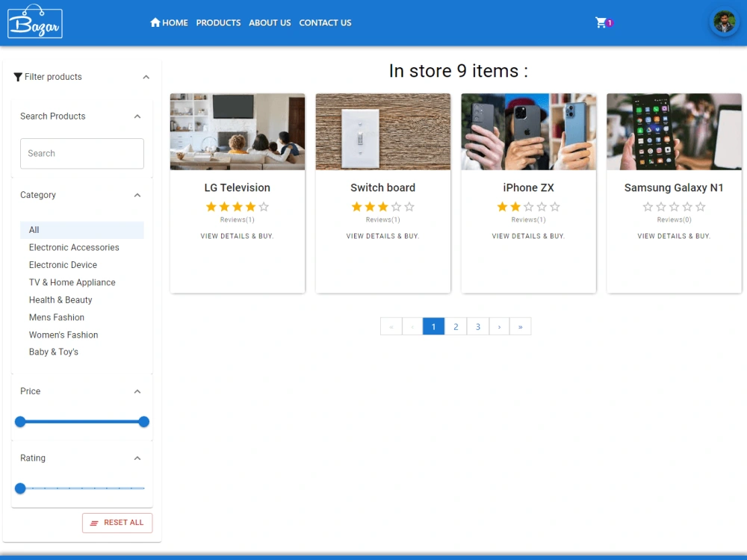Collapse the Category section
This screenshot has width=747, height=560.
137,195
